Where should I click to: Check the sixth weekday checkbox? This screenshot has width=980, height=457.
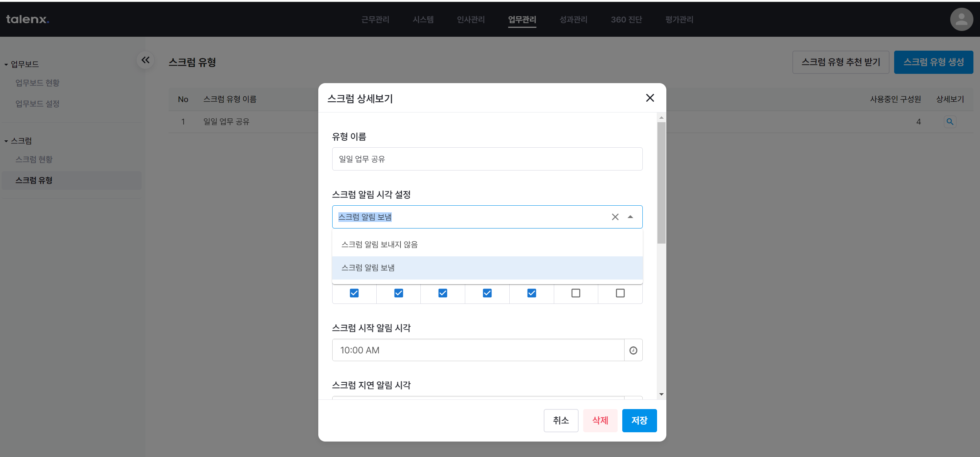click(575, 293)
